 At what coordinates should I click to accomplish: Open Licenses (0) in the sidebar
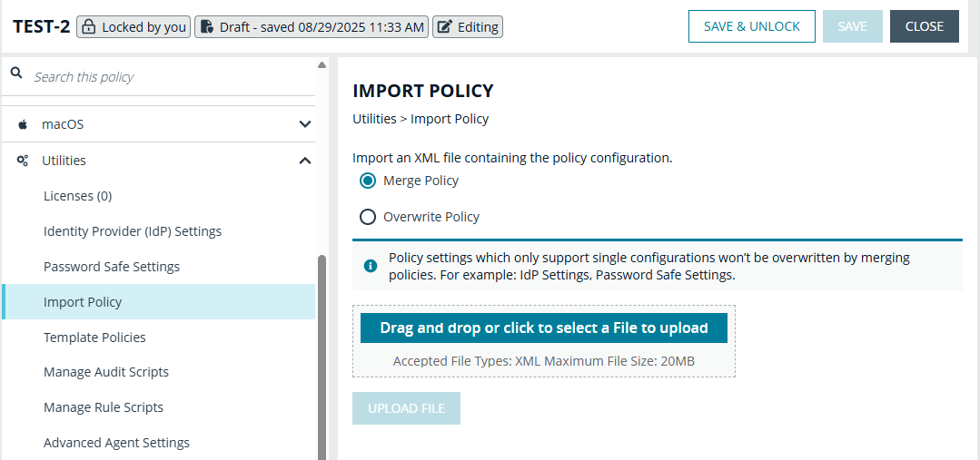pos(77,196)
